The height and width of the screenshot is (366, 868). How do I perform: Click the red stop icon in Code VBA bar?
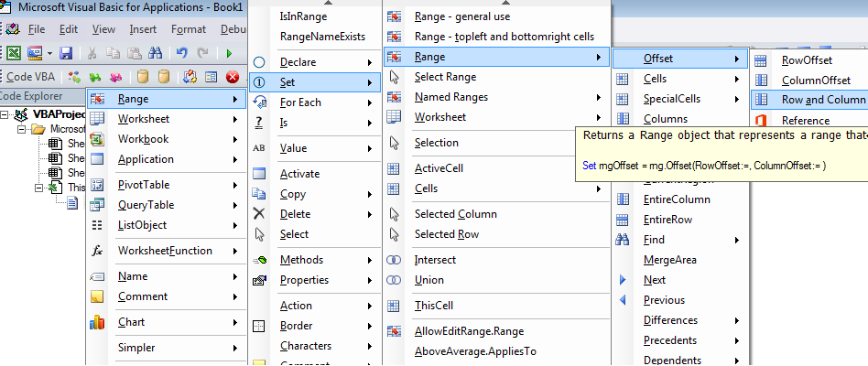click(x=233, y=77)
